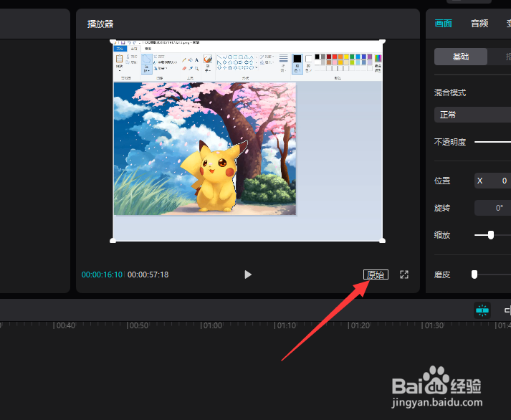Click the 不透明度 opacity slider track
Image resolution: width=511 pixels, height=420 pixels.
coord(493,142)
